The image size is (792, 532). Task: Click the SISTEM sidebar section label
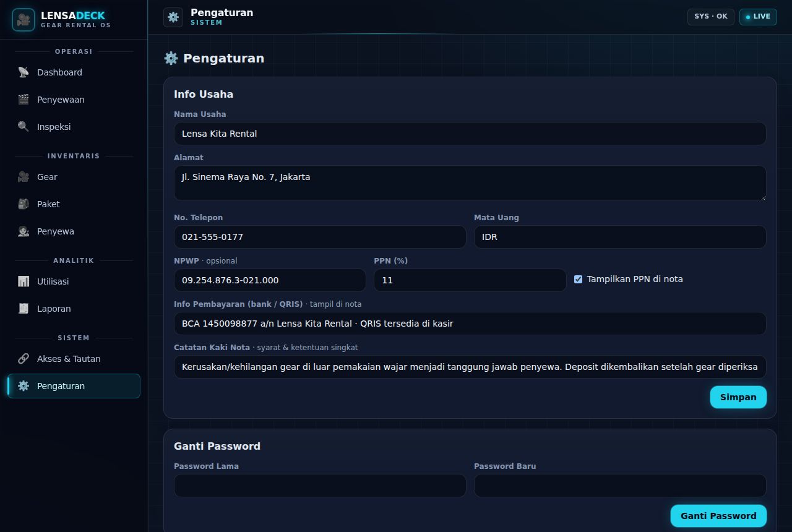click(x=74, y=338)
